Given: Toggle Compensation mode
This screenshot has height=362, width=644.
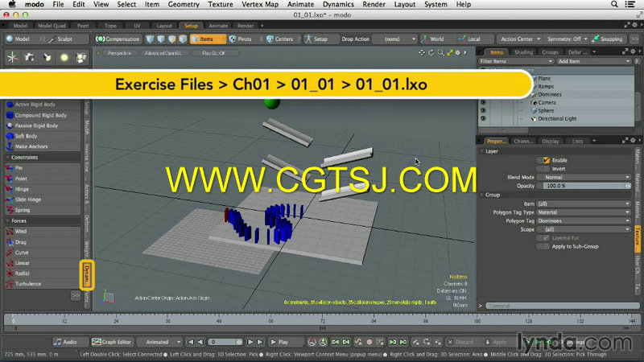Looking at the screenshot, I should click(x=118, y=39).
